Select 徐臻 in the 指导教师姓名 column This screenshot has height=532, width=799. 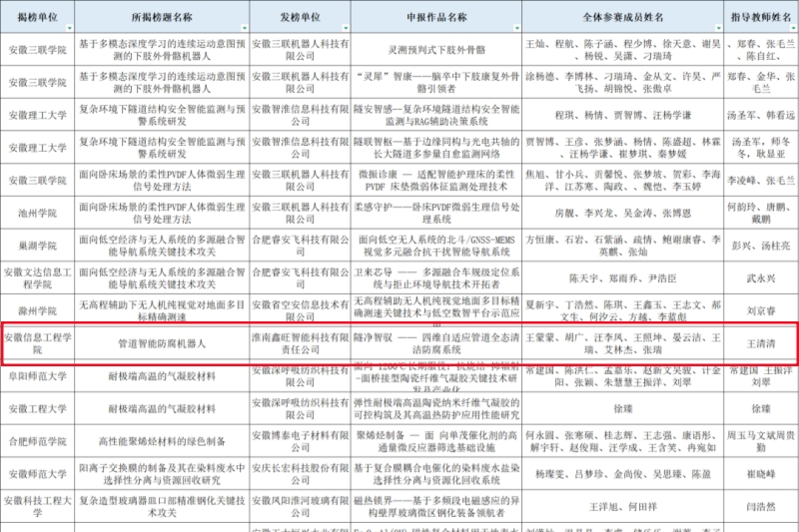(x=761, y=408)
